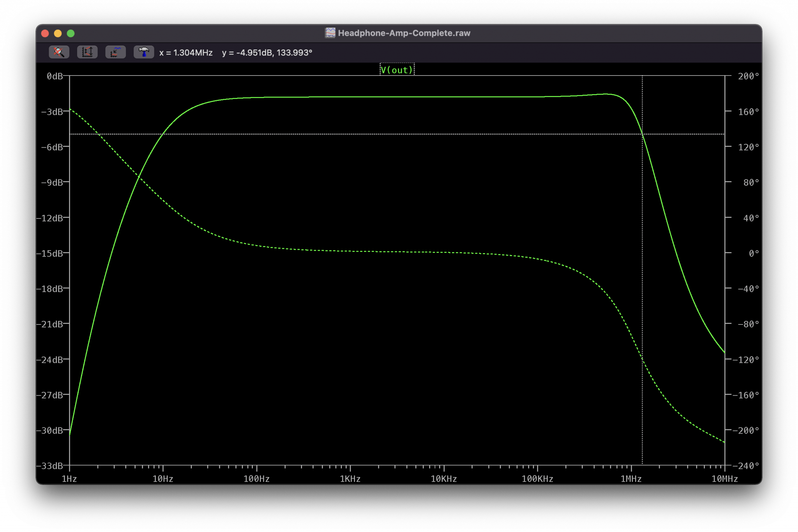Click the 10Hz frequency axis label
This screenshot has height=532, width=798.
click(x=163, y=479)
